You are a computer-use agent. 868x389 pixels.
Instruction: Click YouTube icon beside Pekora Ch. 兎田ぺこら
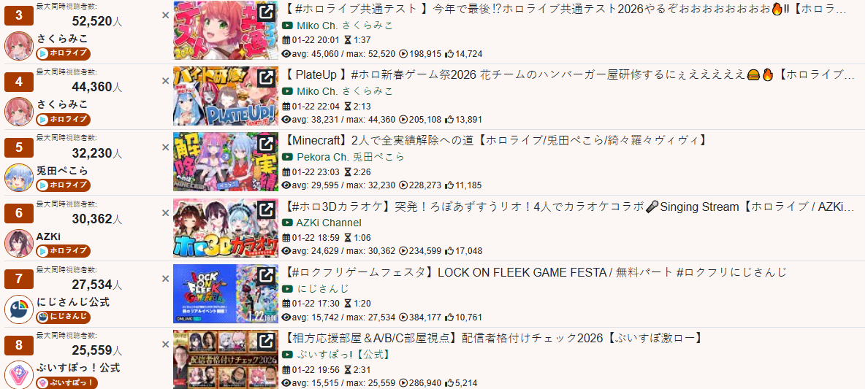tap(287, 157)
